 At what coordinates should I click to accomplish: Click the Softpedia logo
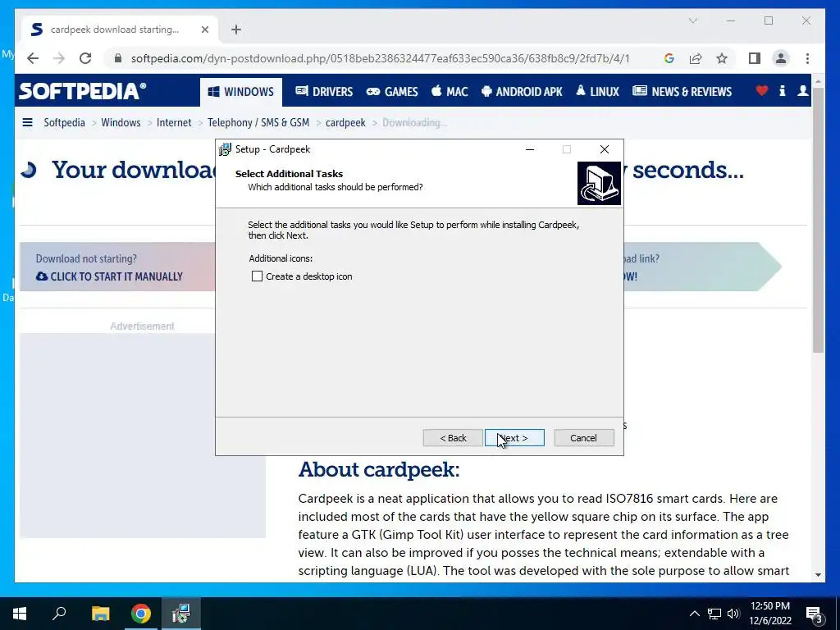(x=82, y=91)
